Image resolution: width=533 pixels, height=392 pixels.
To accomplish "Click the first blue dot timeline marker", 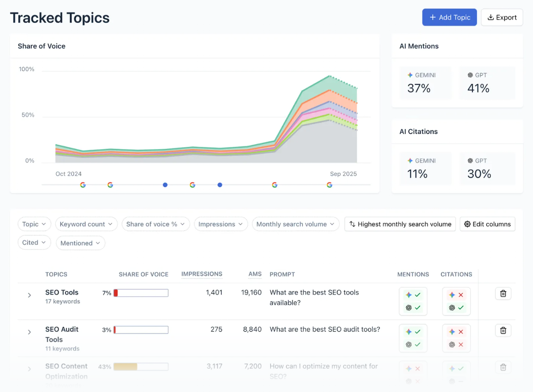I will click(165, 185).
